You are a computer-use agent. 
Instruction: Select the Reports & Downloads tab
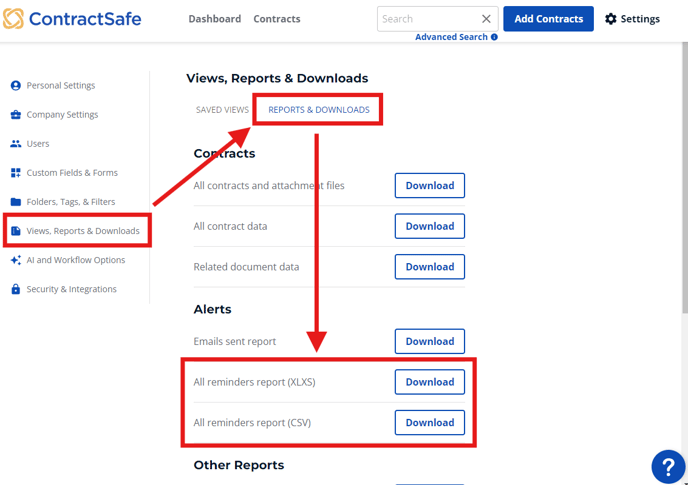coord(319,110)
